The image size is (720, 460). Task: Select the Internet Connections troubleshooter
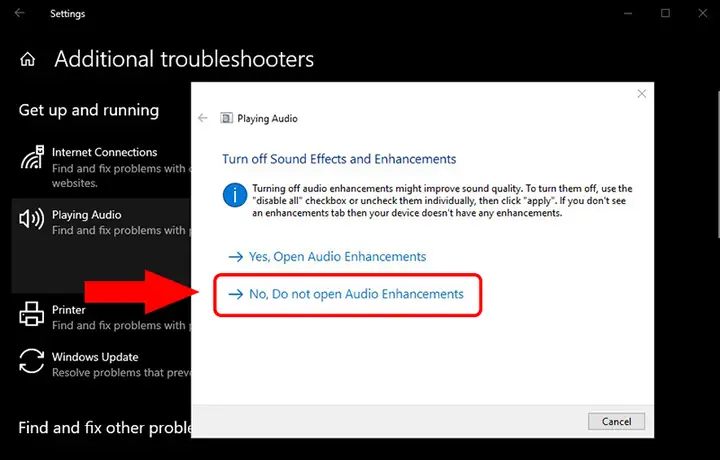click(101, 167)
